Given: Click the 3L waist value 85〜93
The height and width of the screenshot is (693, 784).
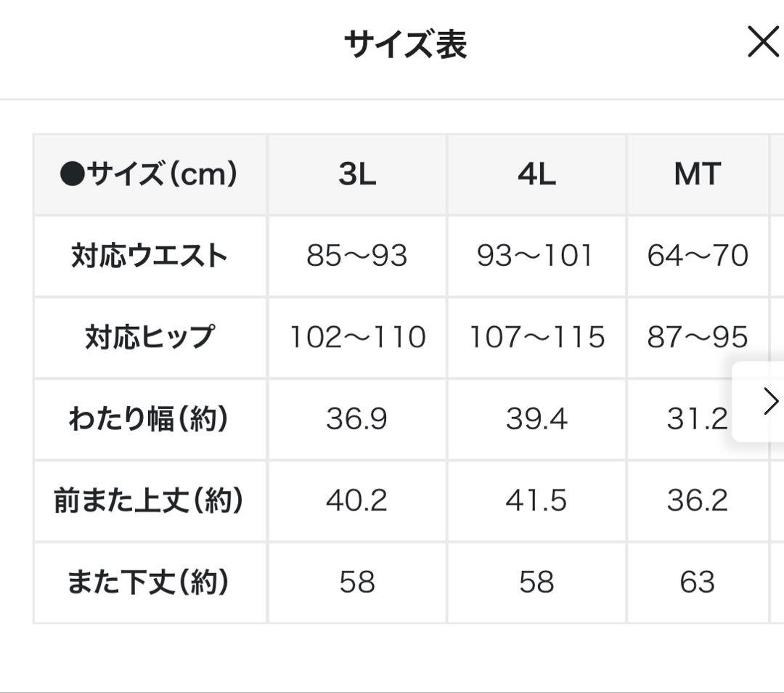Looking at the screenshot, I should (357, 256).
